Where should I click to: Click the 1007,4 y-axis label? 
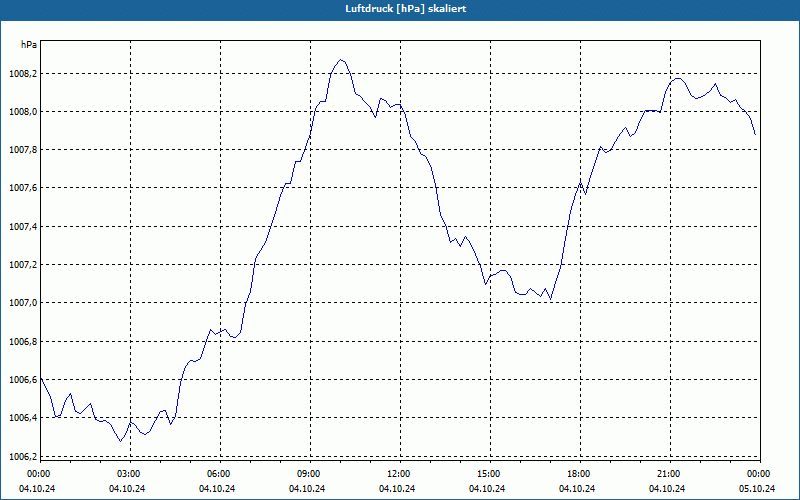pyautogui.click(x=23, y=227)
